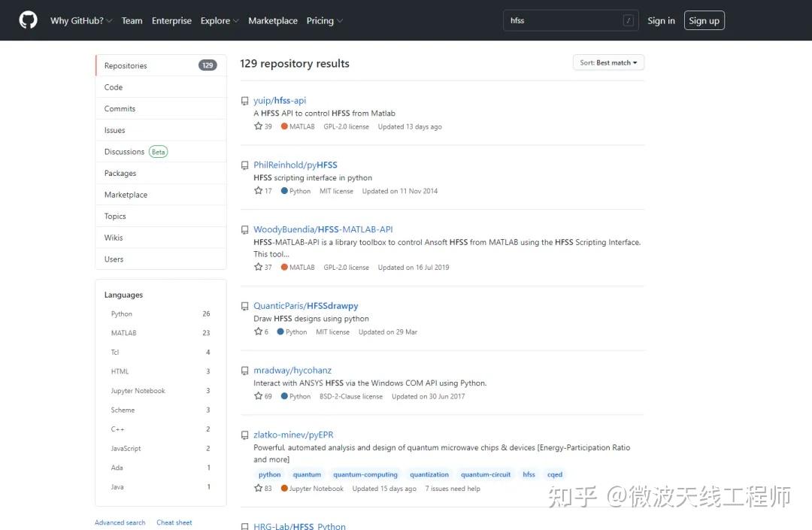The height and width of the screenshot is (530, 812).
Task: Open the Sort: Best match dropdown
Action: 608,63
